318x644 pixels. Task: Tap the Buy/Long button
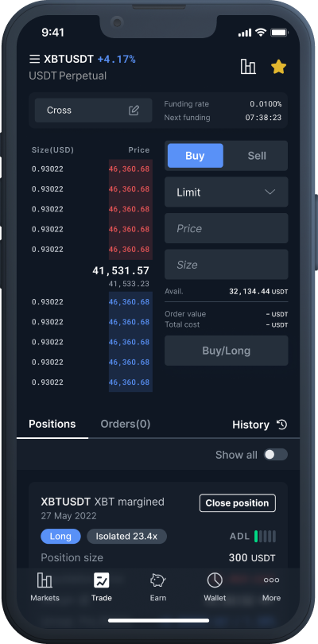point(227,351)
